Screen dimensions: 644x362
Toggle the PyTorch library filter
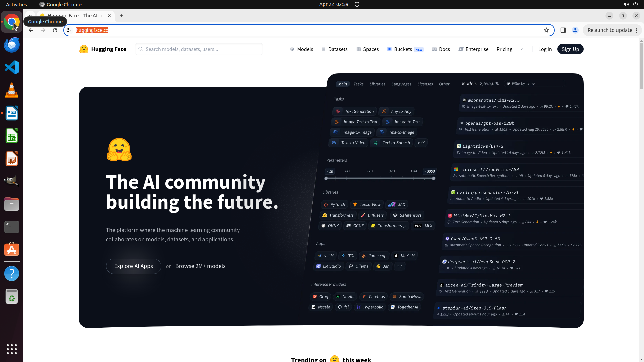pyautogui.click(x=334, y=204)
